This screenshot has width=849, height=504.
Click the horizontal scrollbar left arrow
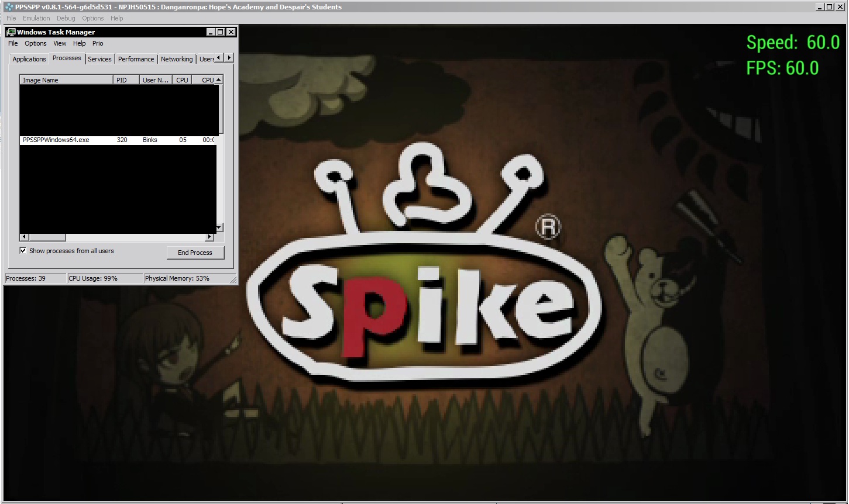click(24, 237)
